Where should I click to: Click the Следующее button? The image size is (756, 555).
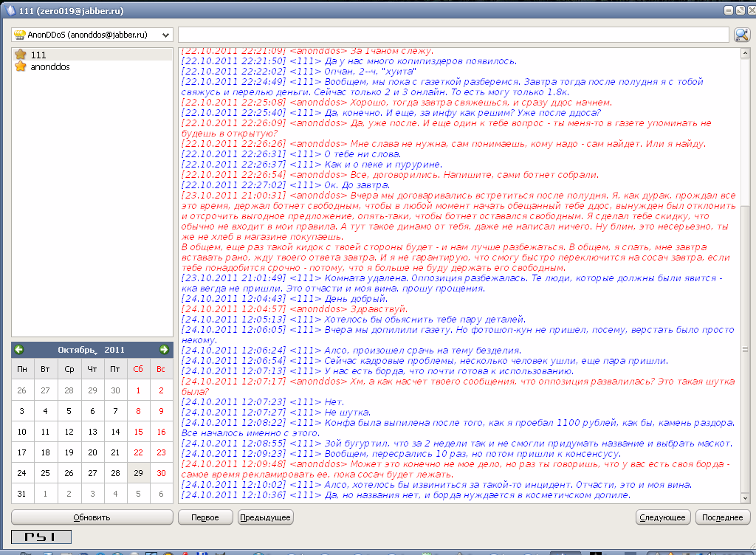(663, 517)
